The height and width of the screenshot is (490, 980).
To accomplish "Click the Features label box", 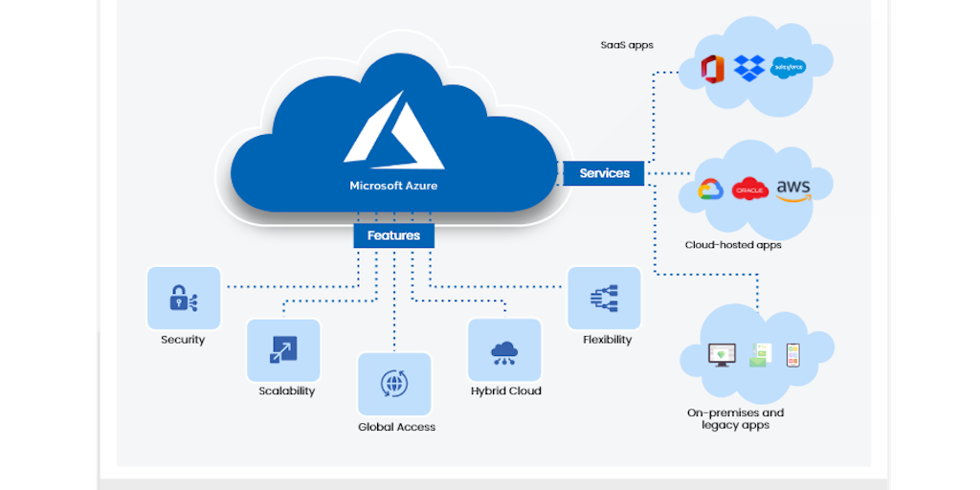I will [393, 235].
